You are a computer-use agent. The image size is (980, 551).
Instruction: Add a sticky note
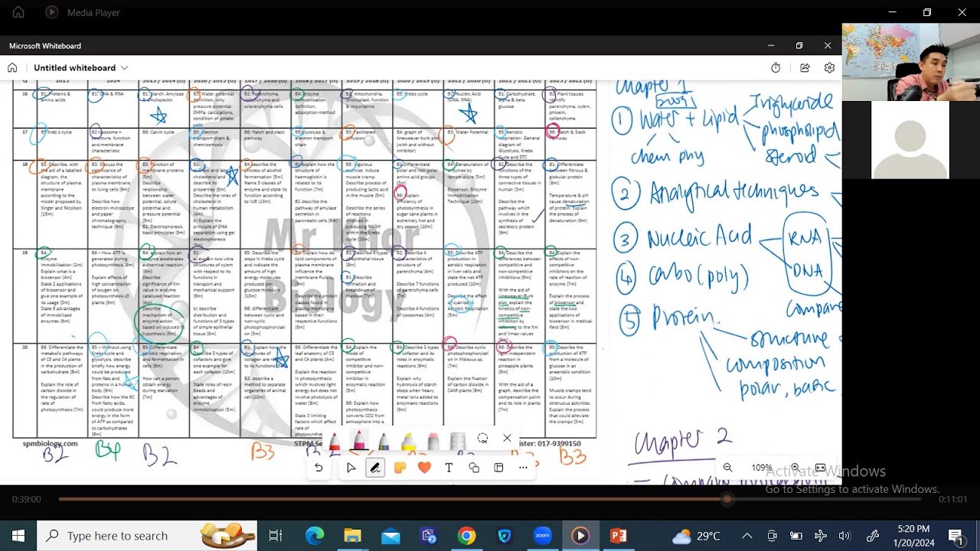pyautogui.click(x=400, y=468)
